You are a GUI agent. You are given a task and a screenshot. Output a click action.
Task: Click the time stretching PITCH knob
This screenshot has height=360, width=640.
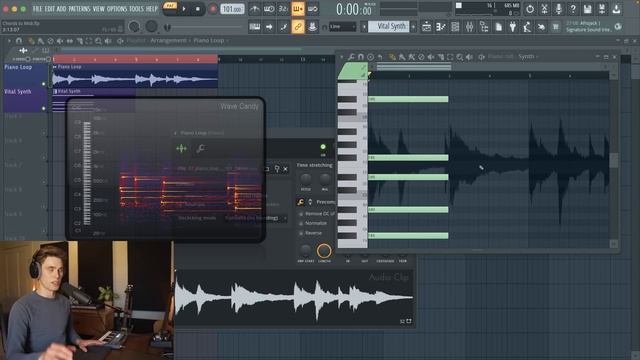[x=305, y=178]
